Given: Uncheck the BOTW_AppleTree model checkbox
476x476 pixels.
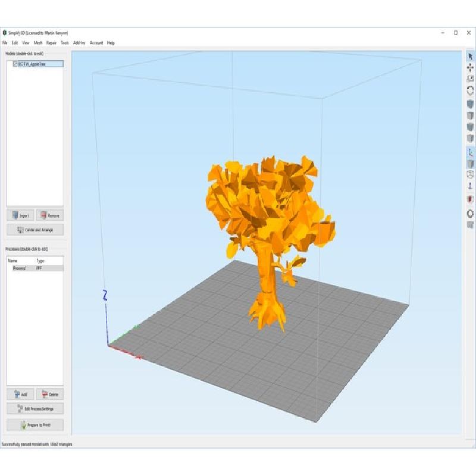Looking at the screenshot, I should pyautogui.click(x=15, y=64).
